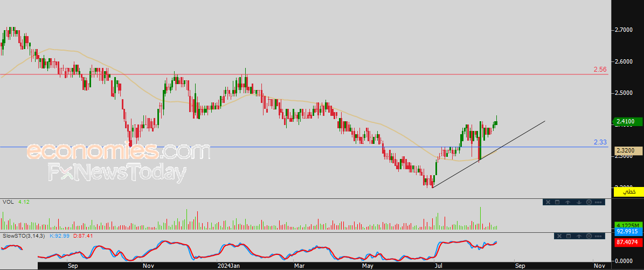The width and height of the screenshot is (644, 270).
Task: Click the 2.33 support level label
Action: tap(600, 142)
